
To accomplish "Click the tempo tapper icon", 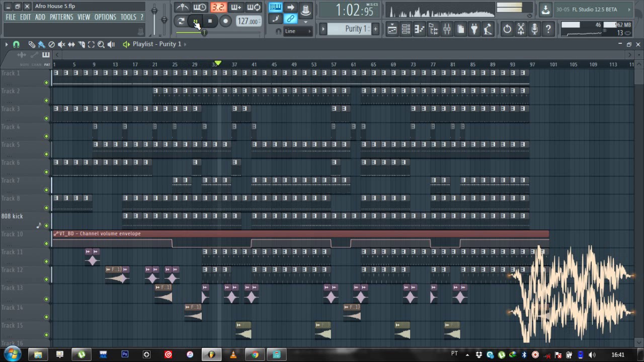I will coord(488,29).
